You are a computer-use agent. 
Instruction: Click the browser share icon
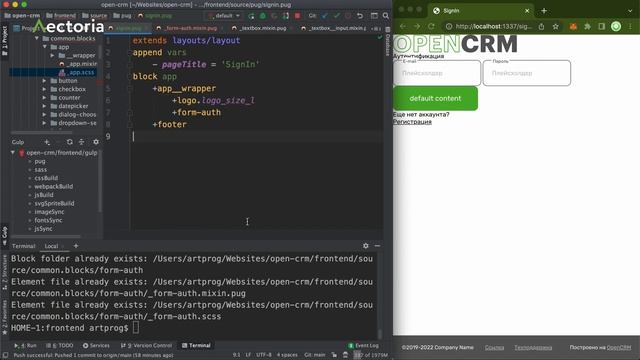[541, 27]
